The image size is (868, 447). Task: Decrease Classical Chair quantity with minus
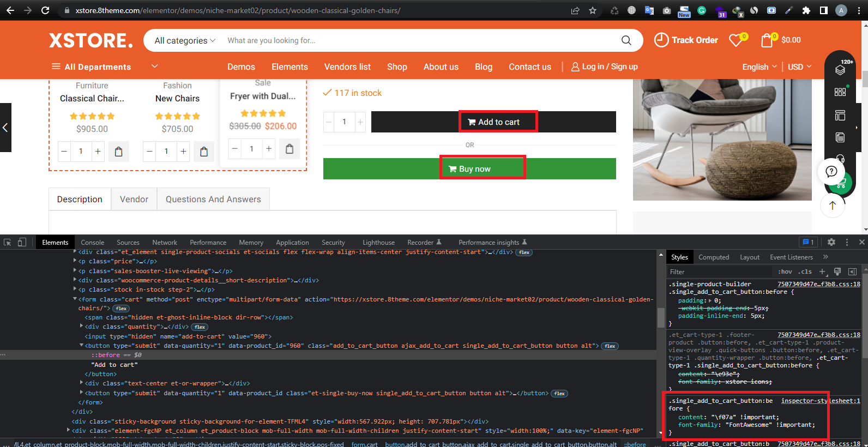point(64,151)
